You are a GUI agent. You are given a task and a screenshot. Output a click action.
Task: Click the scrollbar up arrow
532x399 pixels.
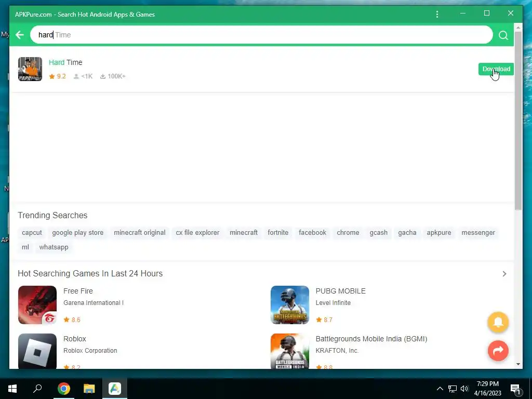[x=518, y=27]
